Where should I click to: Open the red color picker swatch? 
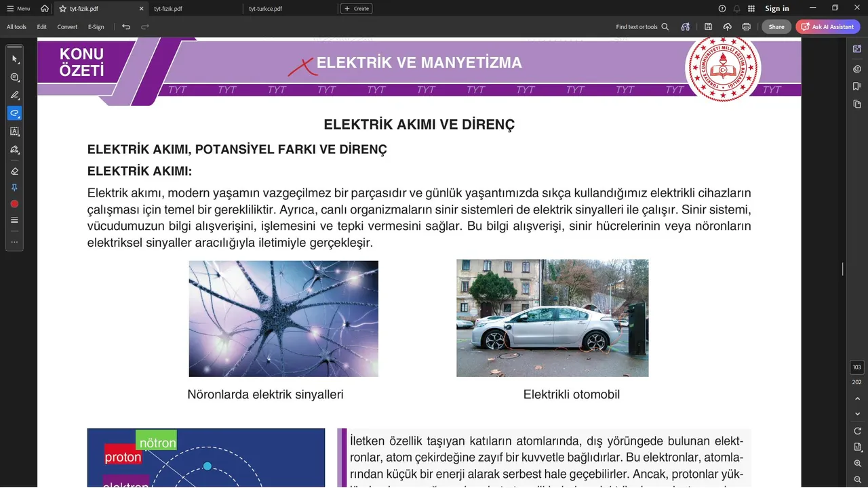14,204
